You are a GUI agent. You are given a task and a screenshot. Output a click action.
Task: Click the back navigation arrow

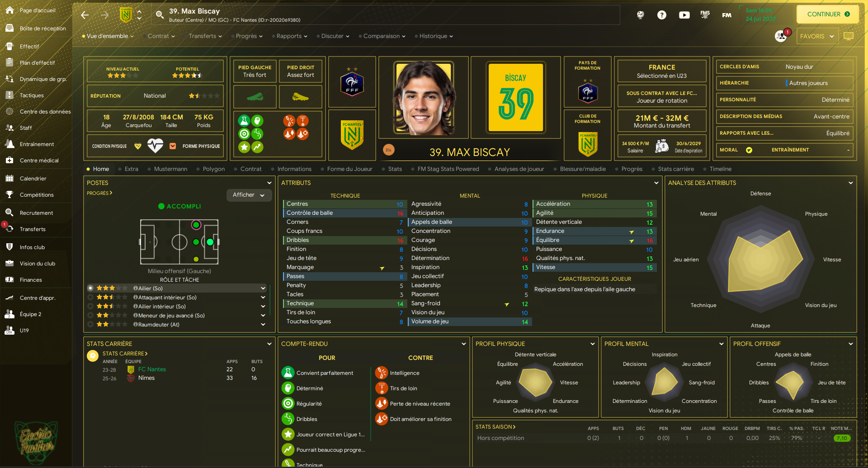pos(85,15)
